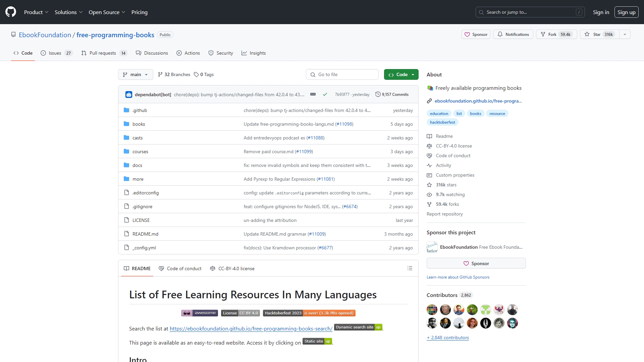Click the green commit status checkmark
The height and width of the screenshot is (362, 644).
325,95
